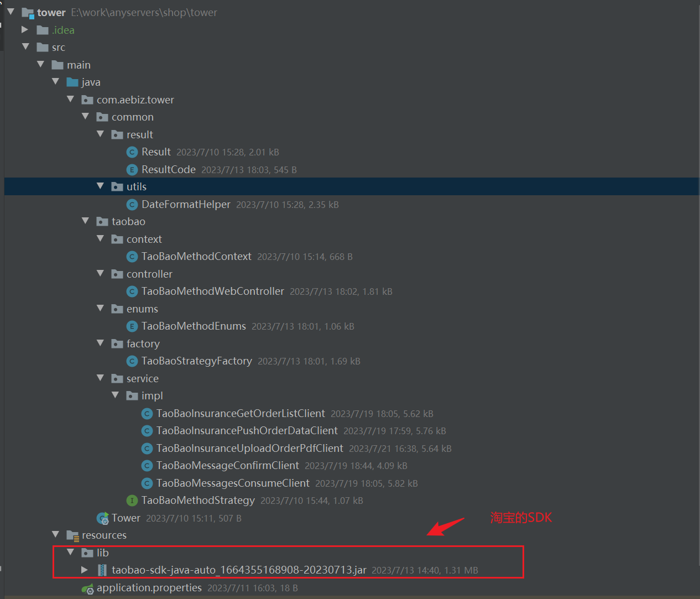Viewport: 700px width, 599px height.
Task: Click the Tower Spring Boot class icon
Action: click(103, 518)
